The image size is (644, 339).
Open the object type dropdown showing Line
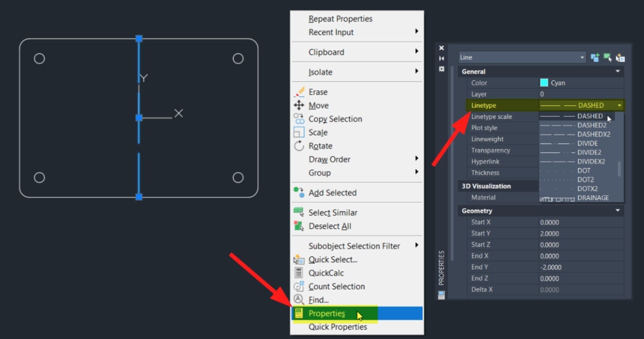(x=583, y=57)
